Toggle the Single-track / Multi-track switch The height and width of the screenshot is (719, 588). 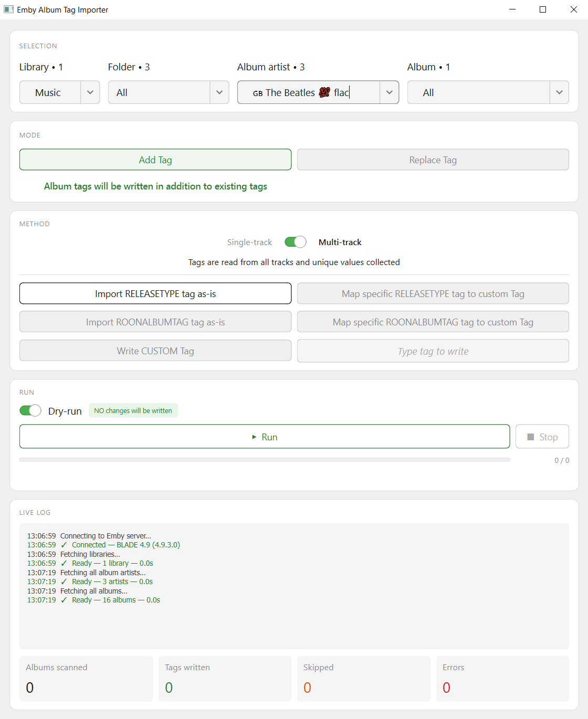(295, 242)
